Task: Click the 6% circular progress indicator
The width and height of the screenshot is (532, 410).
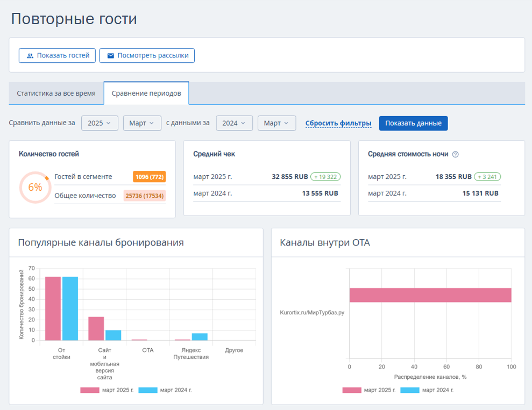Action: 35,187
